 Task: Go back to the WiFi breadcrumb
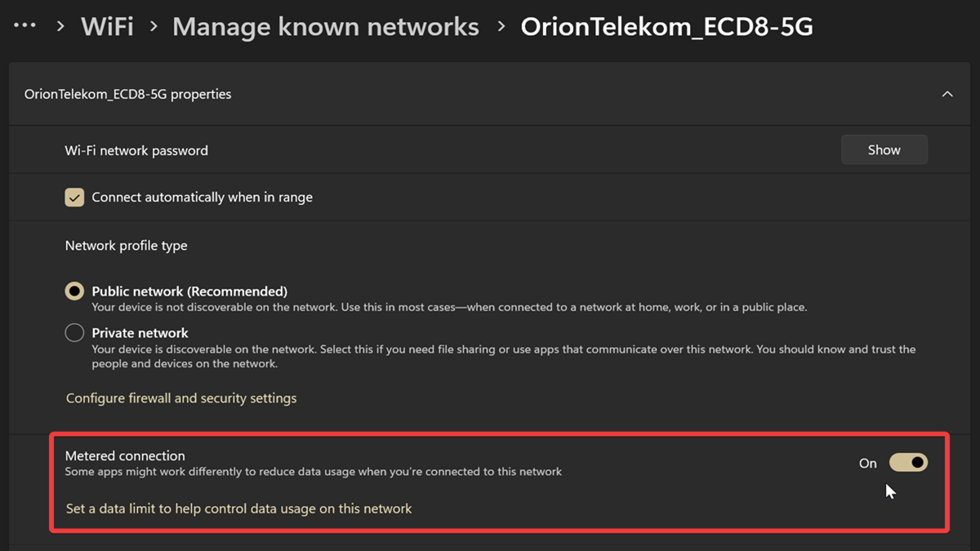coord(107,27)
